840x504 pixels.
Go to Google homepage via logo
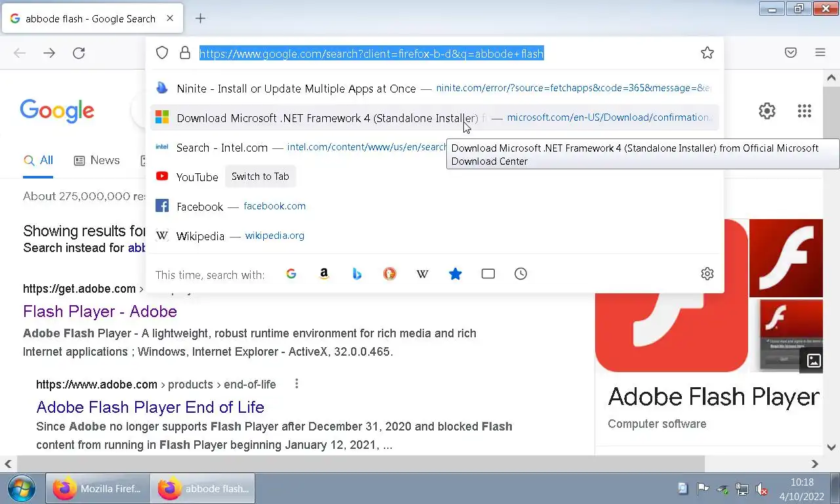(57, 111)
